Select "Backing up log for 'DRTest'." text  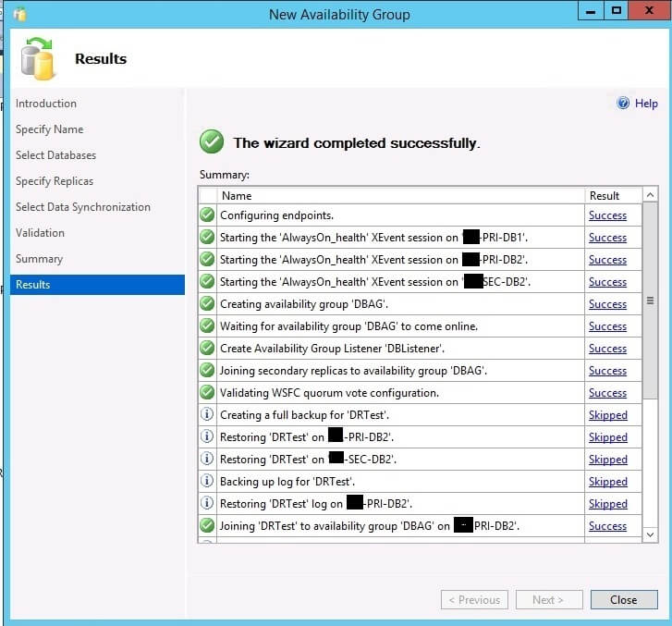point(287,482)
